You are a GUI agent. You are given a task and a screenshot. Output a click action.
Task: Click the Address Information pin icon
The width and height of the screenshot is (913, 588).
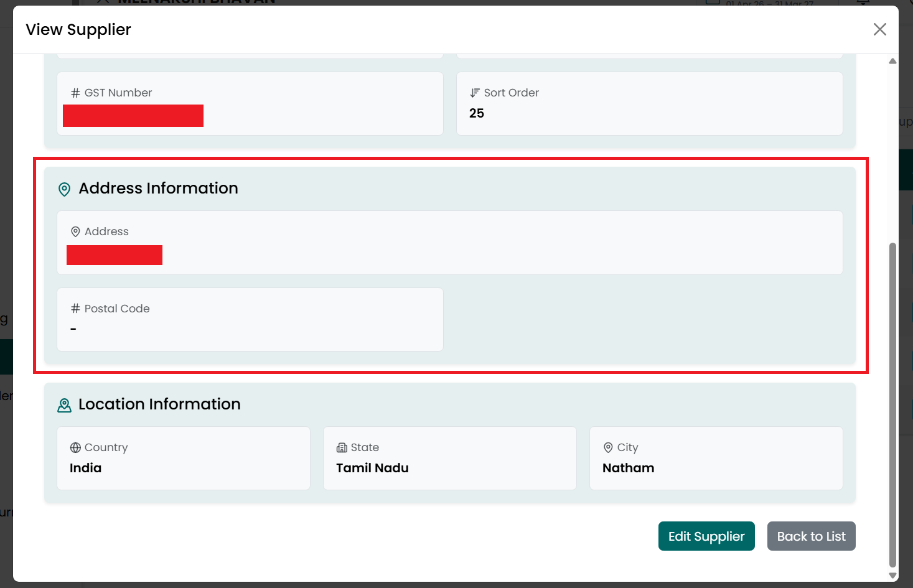64,189
